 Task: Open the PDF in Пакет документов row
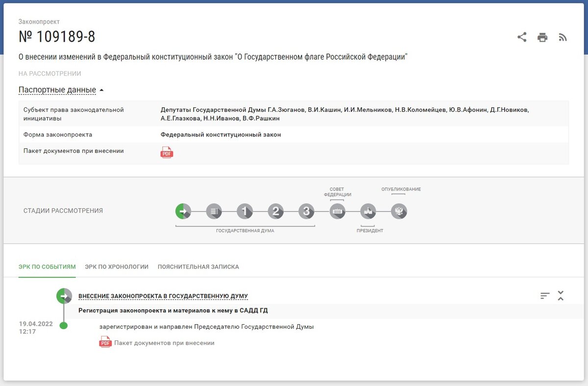(167, 152)
